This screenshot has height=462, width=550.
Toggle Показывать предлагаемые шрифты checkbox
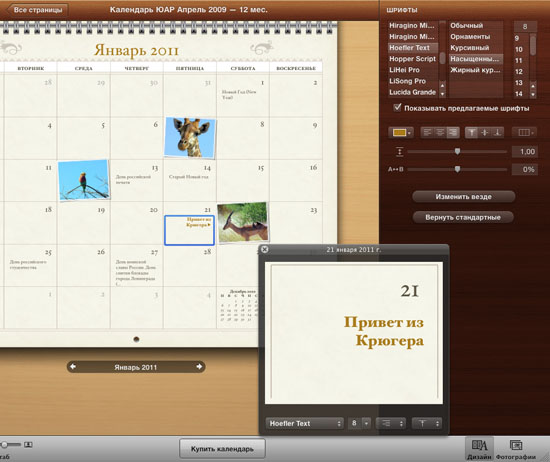[x=397, y=107]
